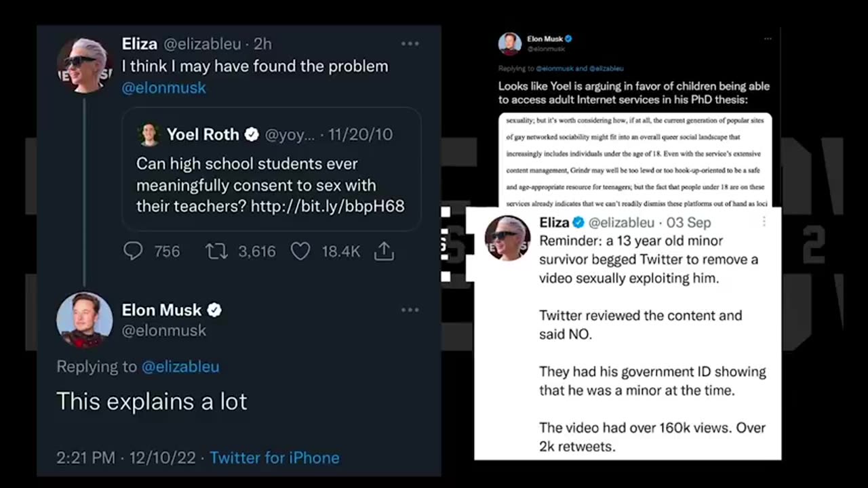868x488 pixels.
Task: Click the @elonmusk mention in Eliza's tweet
Action: [x=163, y=88]
